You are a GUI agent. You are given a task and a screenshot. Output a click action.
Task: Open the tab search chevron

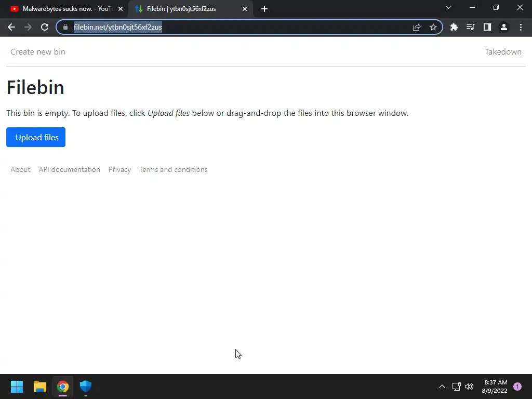[x=448, y=7]
